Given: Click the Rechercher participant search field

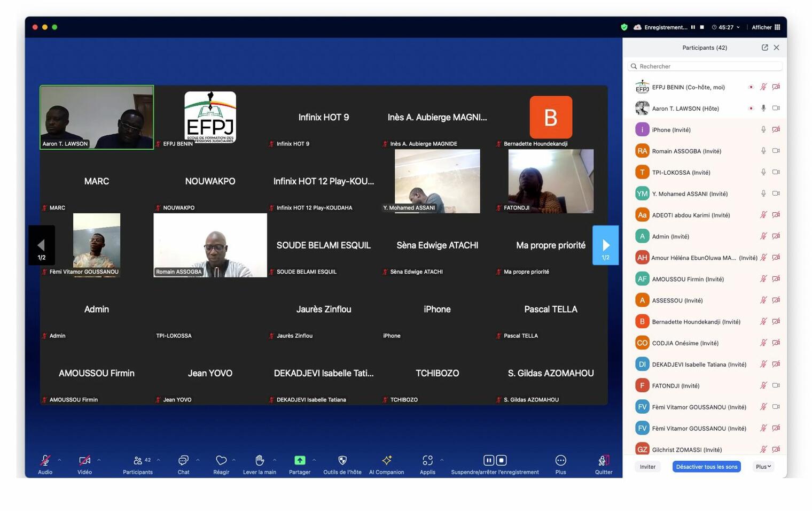Looking at the screenshot, I should click(705, 66).
